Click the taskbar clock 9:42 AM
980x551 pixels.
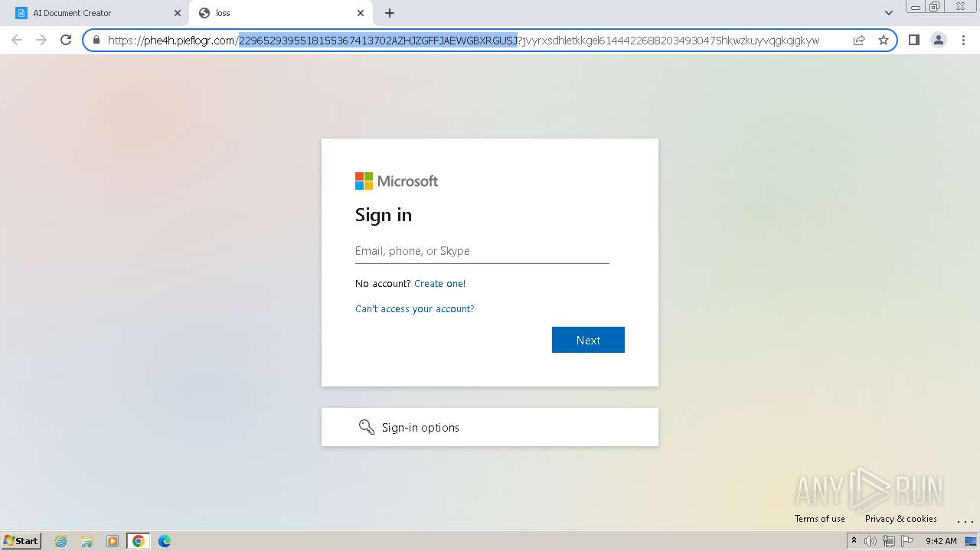(x=941, y=541)
